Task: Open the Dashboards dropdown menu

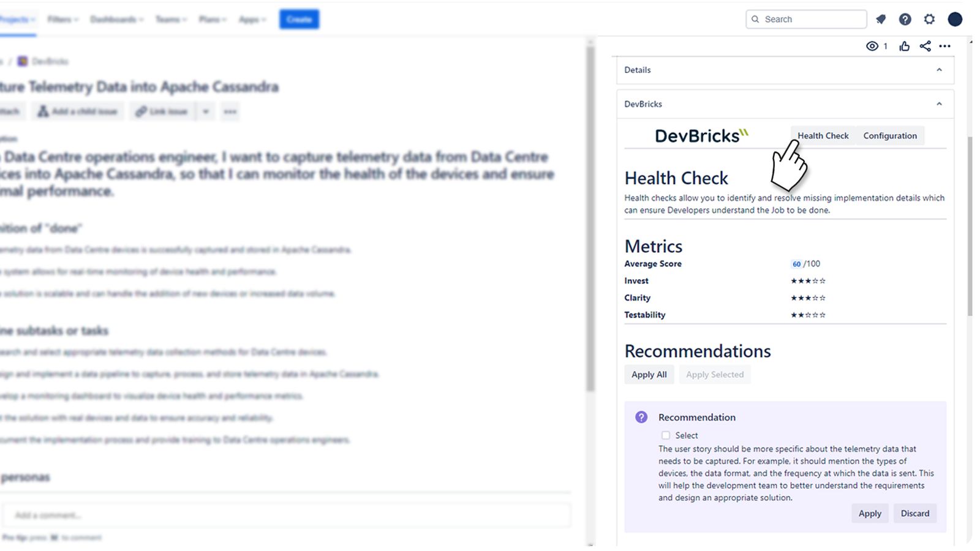Action: pos(116,20)
